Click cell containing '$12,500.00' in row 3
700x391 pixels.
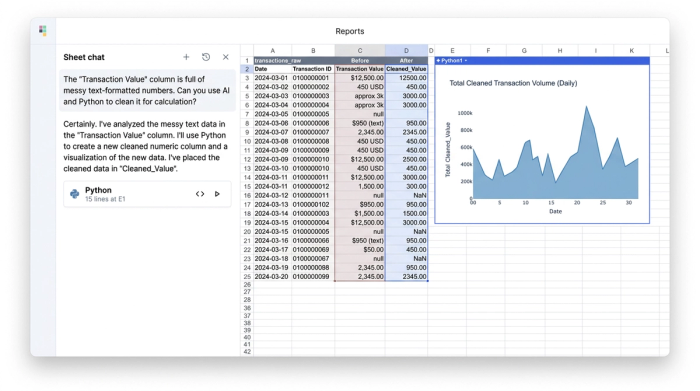360,78
